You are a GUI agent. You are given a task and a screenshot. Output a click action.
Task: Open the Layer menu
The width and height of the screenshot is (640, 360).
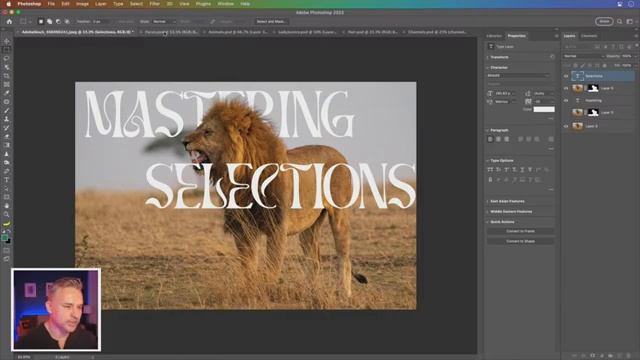100,4
